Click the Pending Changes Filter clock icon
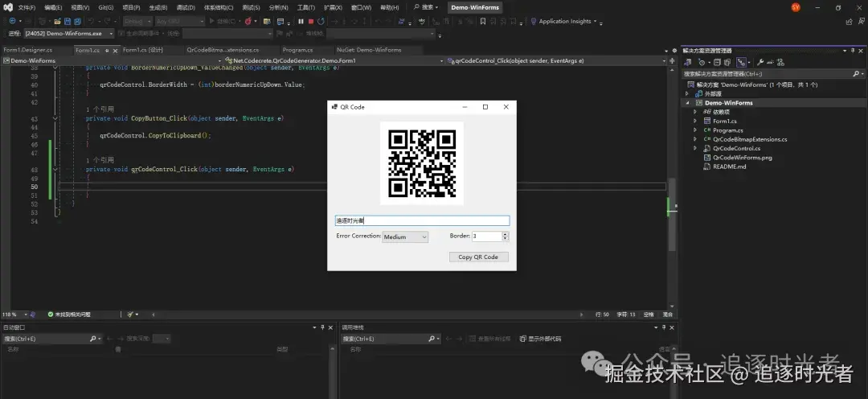 click(702, 62)
